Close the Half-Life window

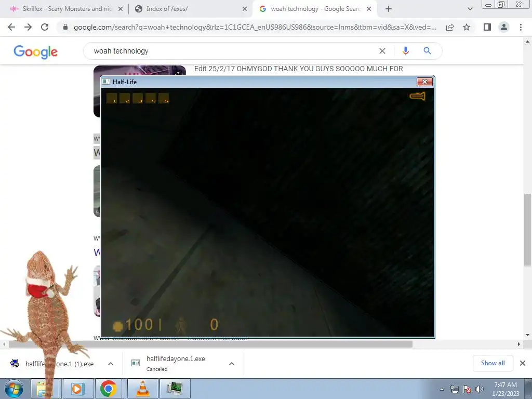424,82
